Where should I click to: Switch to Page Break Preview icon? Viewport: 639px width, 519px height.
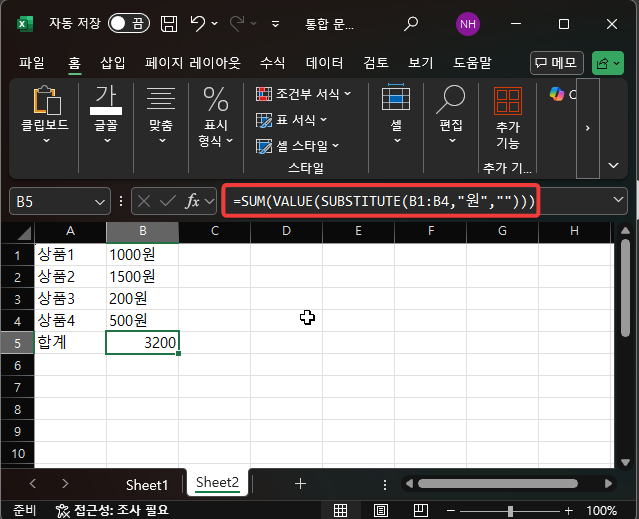tap(421, 510)
